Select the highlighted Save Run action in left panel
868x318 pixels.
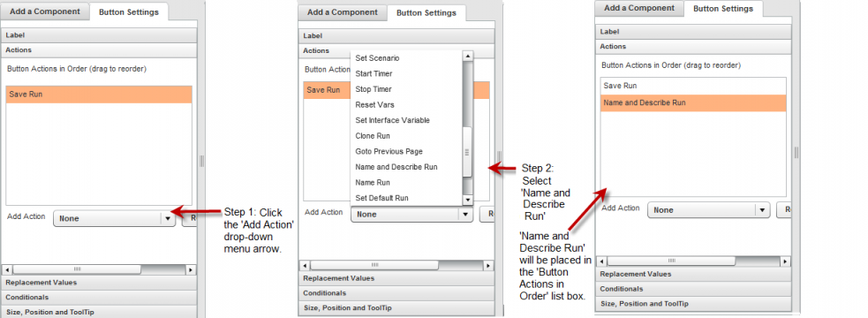[99, 95]
